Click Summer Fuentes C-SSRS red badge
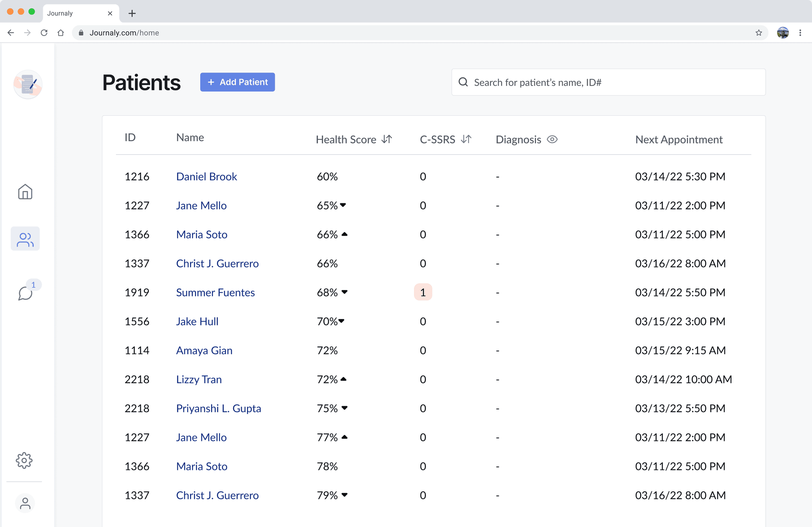Image resolution: width=812 pixels, height=527 pixels. tap(423, 292)
